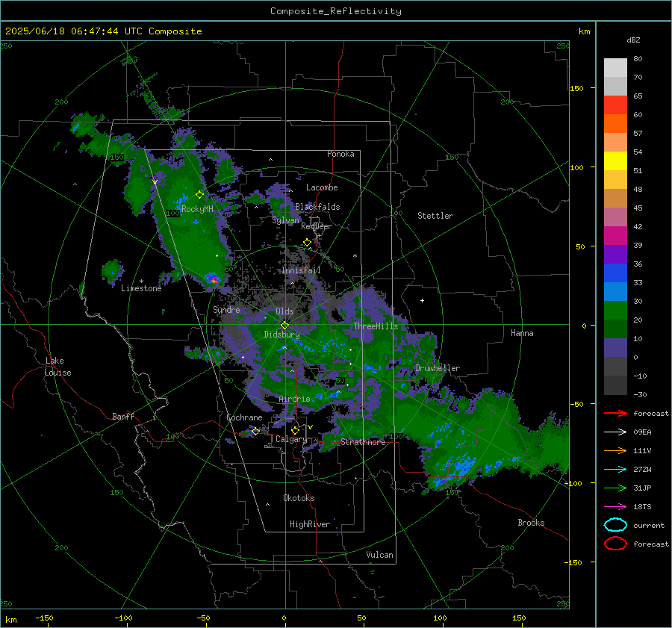The image size is (672, 628).
Task: Click the km unit label at top right
Action: tap(584, 31)
